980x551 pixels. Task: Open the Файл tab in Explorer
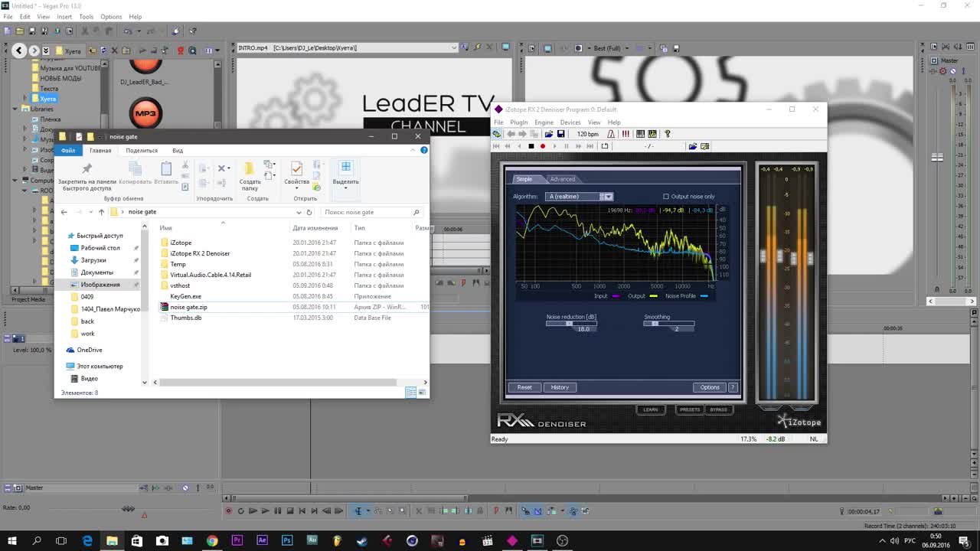tap(68, 150)
